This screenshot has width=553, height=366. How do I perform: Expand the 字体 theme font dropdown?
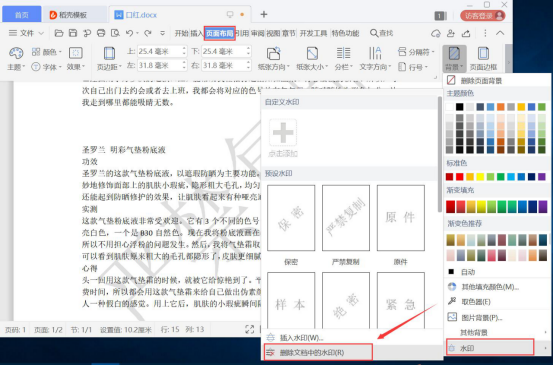coord(47,67)
